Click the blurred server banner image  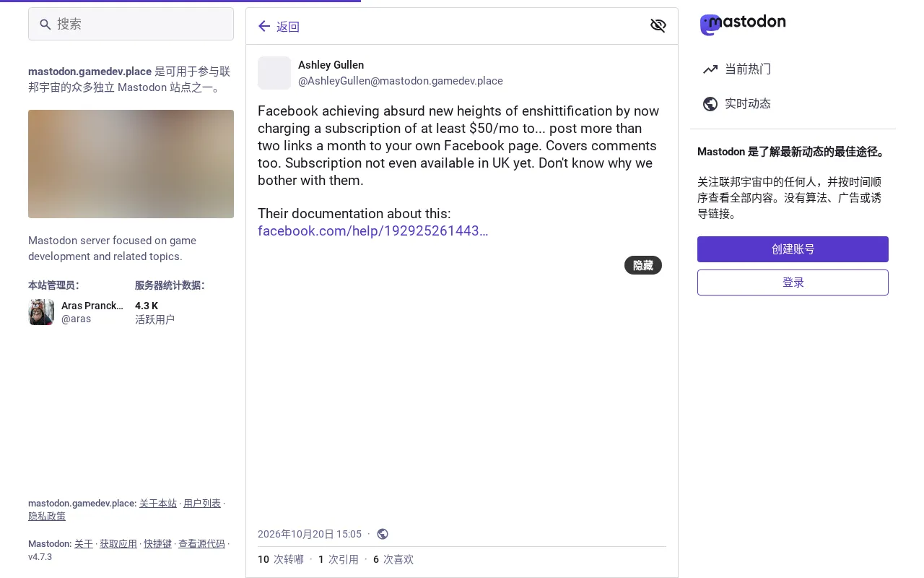(x=131, y=164)
